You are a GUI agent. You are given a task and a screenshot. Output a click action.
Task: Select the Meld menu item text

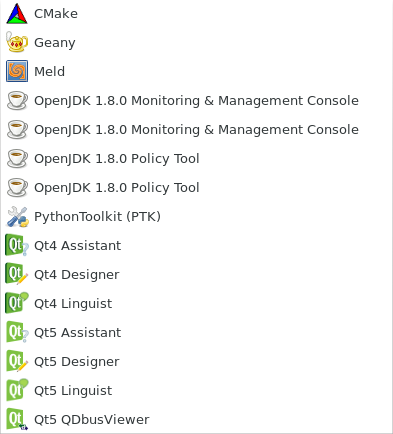pyautogui.click(x=49, y=71)
